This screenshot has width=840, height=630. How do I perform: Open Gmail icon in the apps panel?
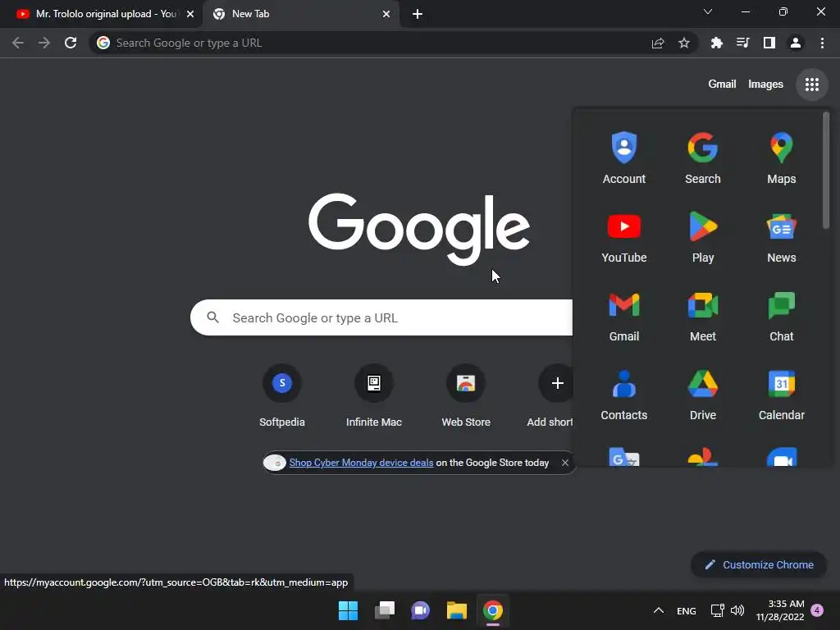tap(624, 316)
